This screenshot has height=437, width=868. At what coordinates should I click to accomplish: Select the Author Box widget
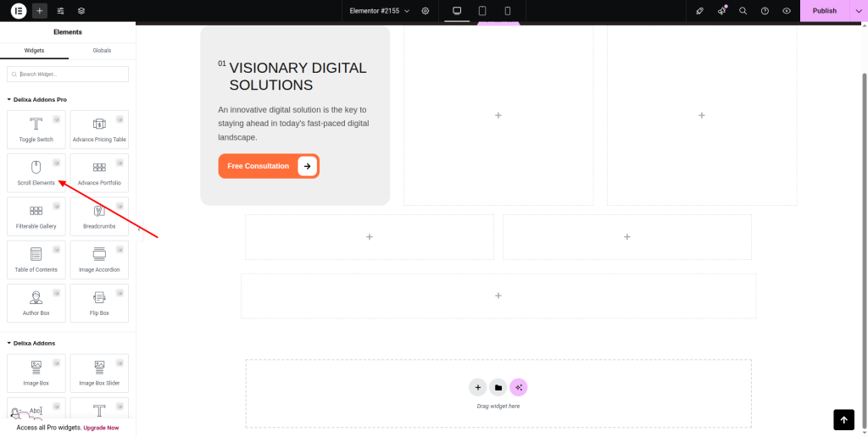[36, 303]
